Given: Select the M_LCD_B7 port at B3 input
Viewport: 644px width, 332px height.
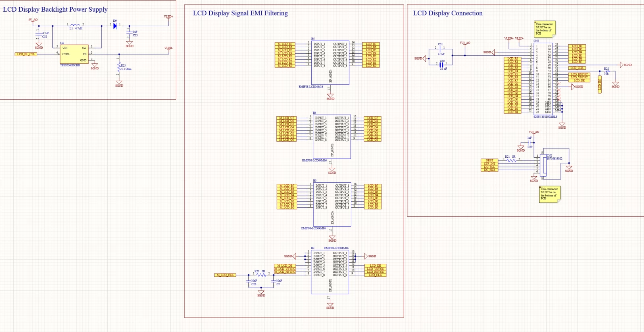Looking at the screenshot, I should point(286,186).
